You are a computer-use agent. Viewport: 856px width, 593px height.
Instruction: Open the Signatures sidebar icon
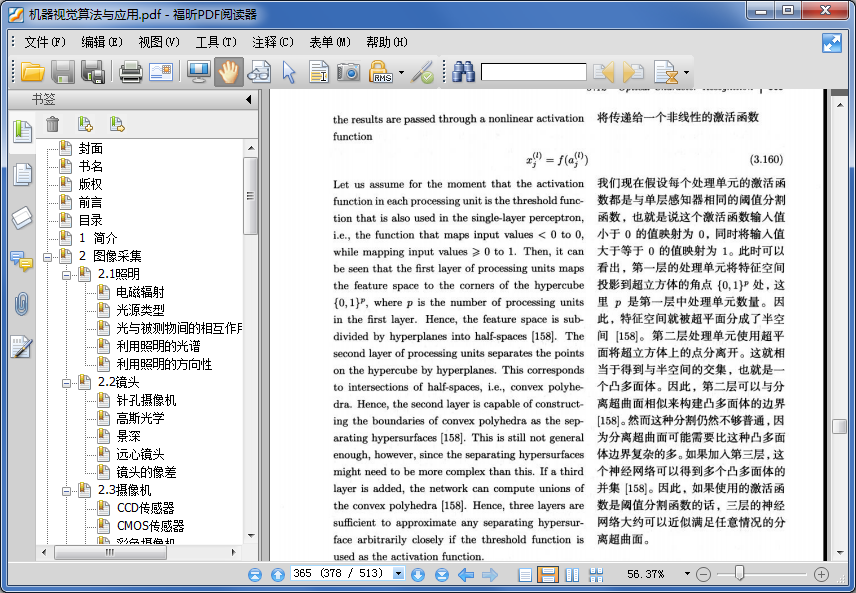click(x=22, y=347)
